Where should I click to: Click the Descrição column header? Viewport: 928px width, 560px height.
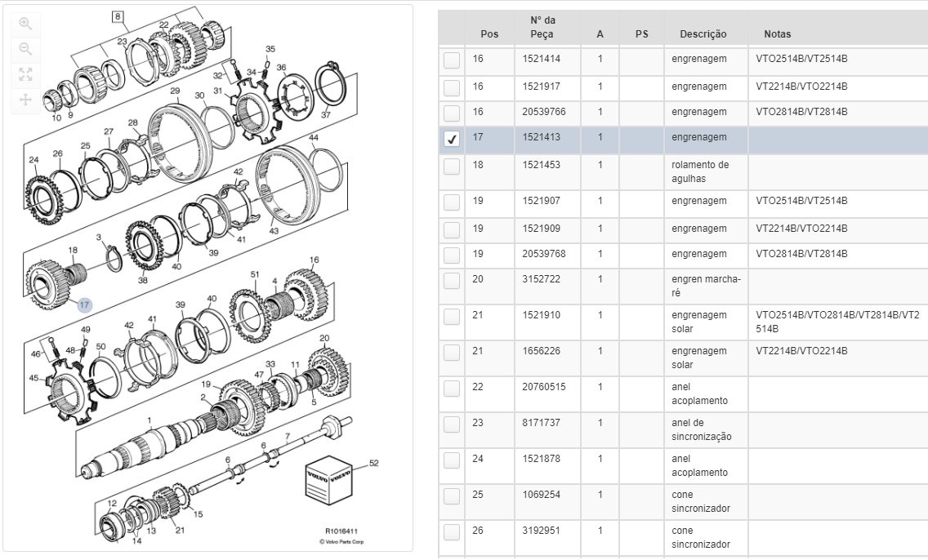pos(703,33)
